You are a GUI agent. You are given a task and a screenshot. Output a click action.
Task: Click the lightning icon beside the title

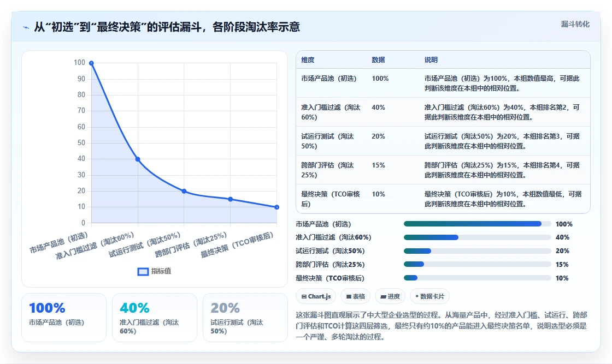click(26, 28)
